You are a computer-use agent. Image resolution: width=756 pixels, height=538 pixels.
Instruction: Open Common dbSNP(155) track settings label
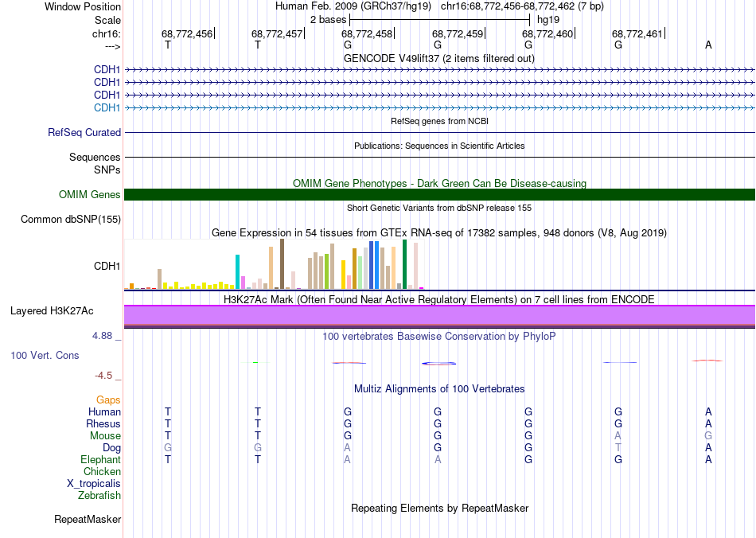tap(71, 220)
